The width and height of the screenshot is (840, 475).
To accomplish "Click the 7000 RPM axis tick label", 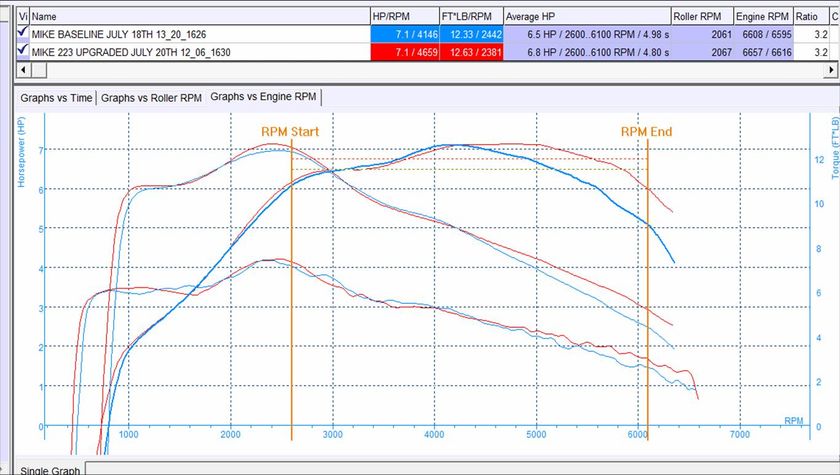I will 740,434.
